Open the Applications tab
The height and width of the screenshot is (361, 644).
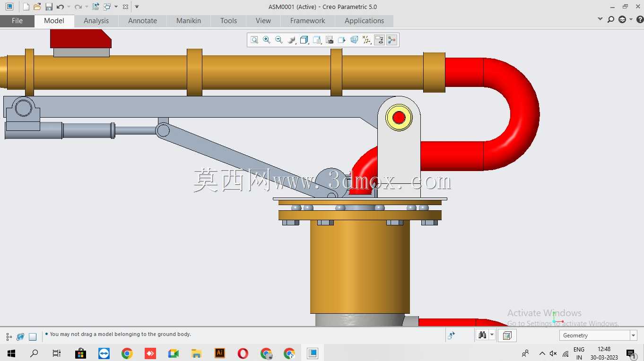364,21
